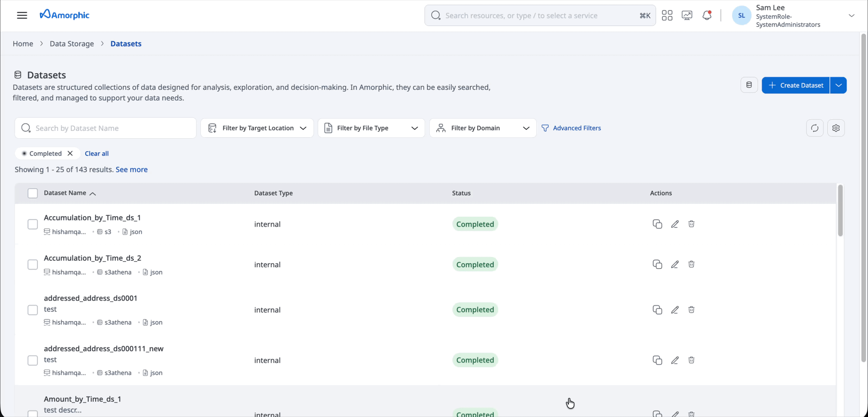Clone Accumulation_by_Time_ds_1 dataset
Image resolution: width=868 pixels, height=417 pixels.
(x=657, y=224)
